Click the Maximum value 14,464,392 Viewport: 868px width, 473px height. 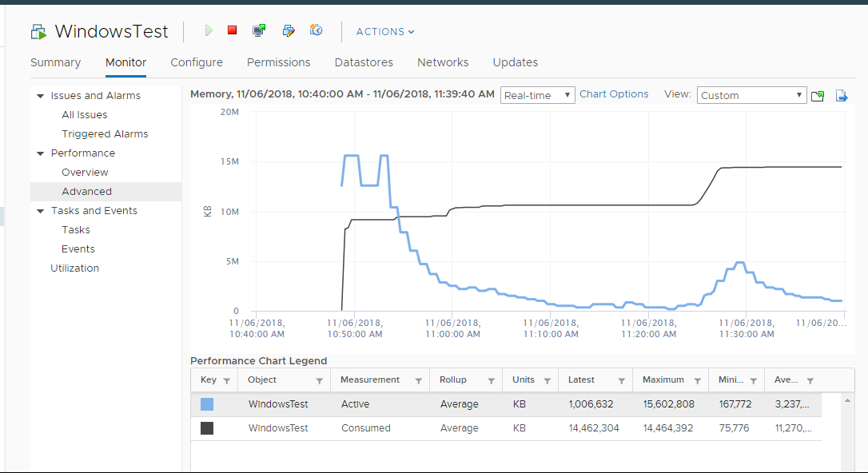(668, 428)
